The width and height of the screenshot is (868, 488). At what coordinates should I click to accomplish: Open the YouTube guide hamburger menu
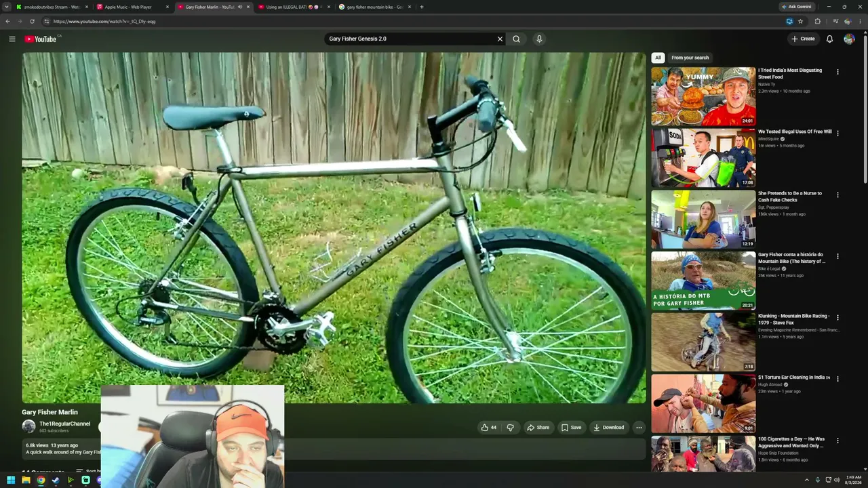pyautogui.click(x=12, y=39)
